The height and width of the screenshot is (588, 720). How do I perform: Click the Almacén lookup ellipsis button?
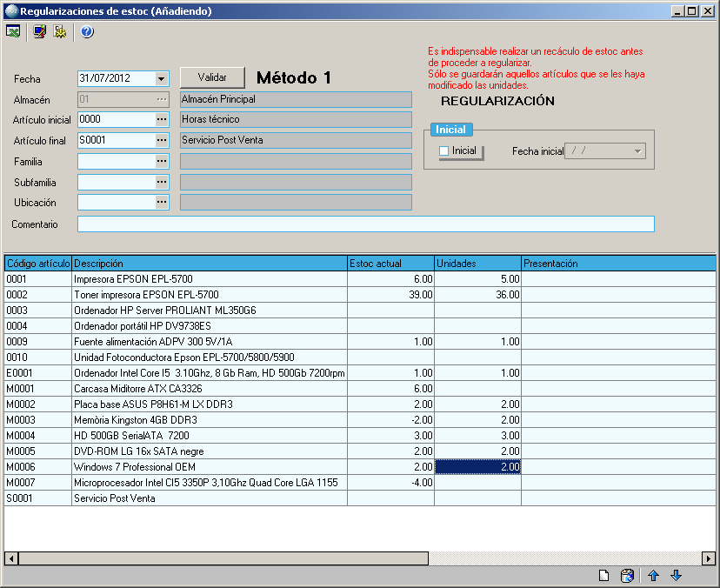(162, 99)
